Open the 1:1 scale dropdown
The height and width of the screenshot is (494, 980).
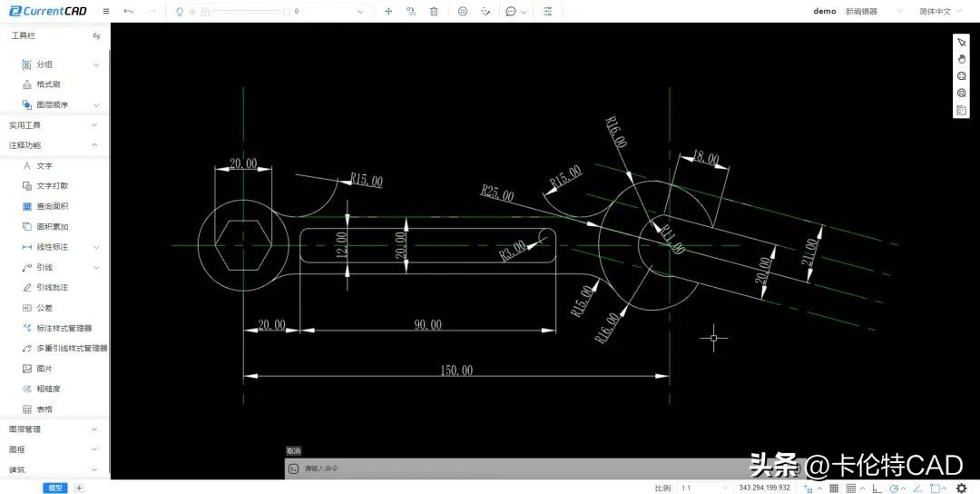pyautogui.click(x=705, y=488)
